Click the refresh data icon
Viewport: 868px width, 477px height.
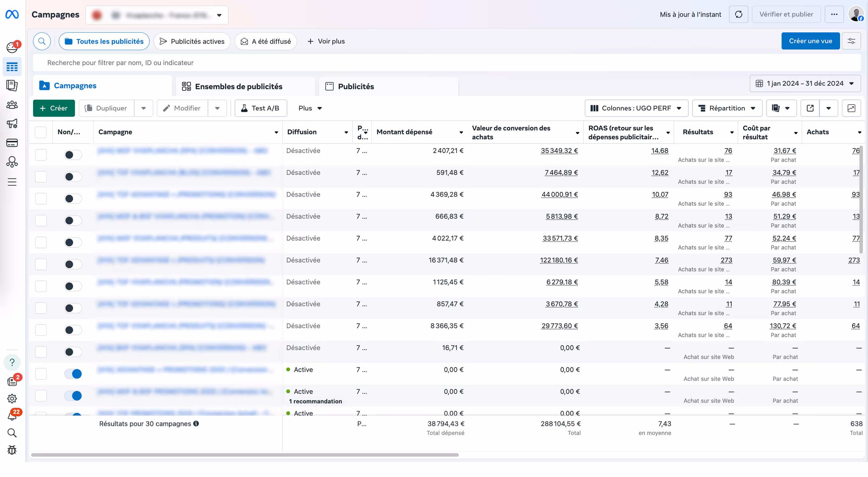tap(738, 15)
